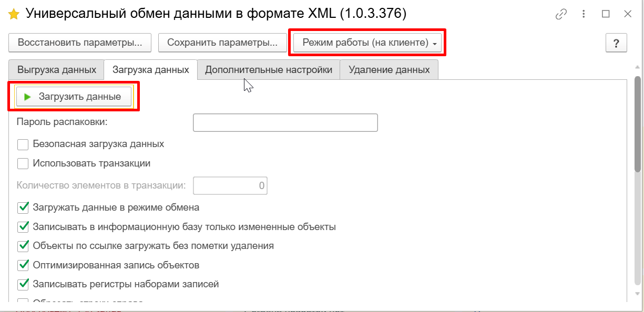Select the Удаление данных tab
Screen dimensions: 644x312
(389, 70)
